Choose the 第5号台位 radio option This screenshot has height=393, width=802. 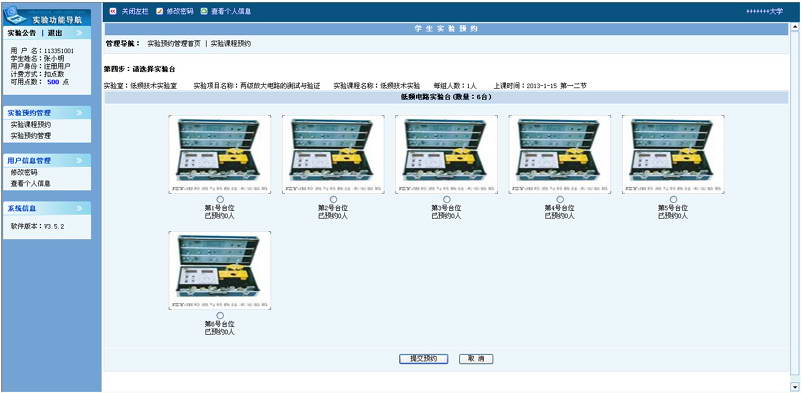(x=673, y=199)
